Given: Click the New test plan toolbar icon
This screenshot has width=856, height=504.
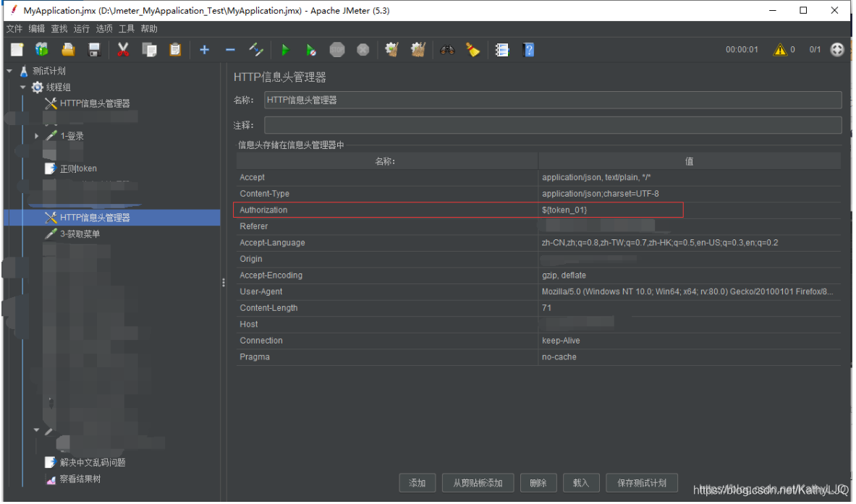Looking at the screenshot, I should (17, 50).
